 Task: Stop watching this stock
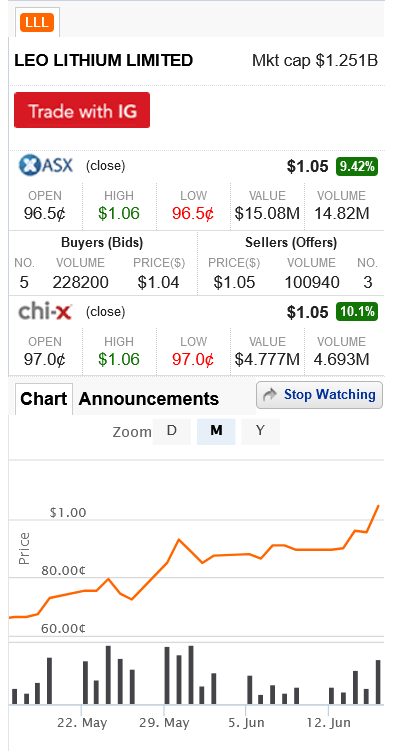click(x=319, y=395)
